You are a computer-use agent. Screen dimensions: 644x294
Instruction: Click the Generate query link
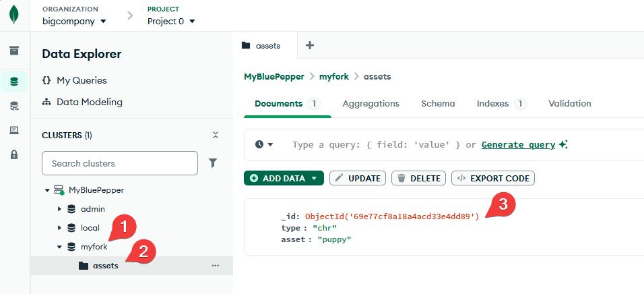click(x=518, y=144)
